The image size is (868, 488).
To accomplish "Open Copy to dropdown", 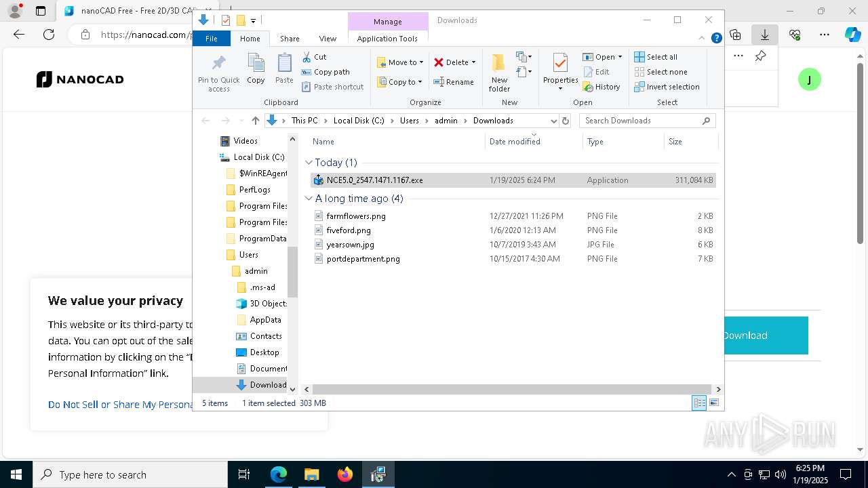I will coord(399,82).
